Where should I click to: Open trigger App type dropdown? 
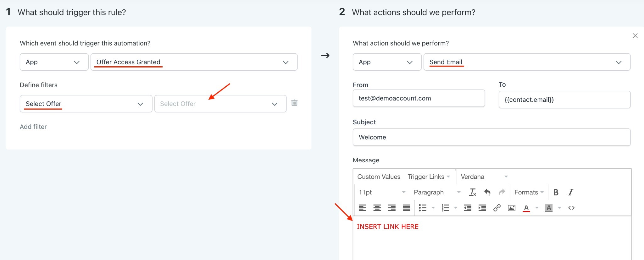tap(54, 62)
